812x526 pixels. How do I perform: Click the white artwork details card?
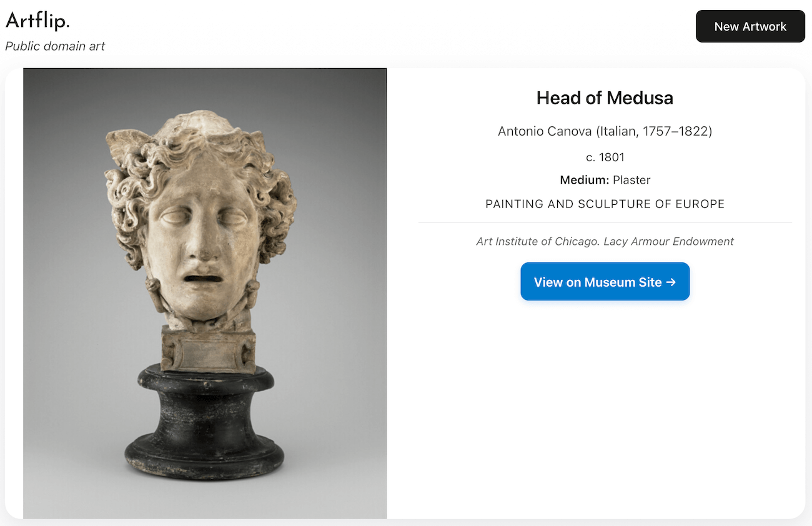coord(605,375)
